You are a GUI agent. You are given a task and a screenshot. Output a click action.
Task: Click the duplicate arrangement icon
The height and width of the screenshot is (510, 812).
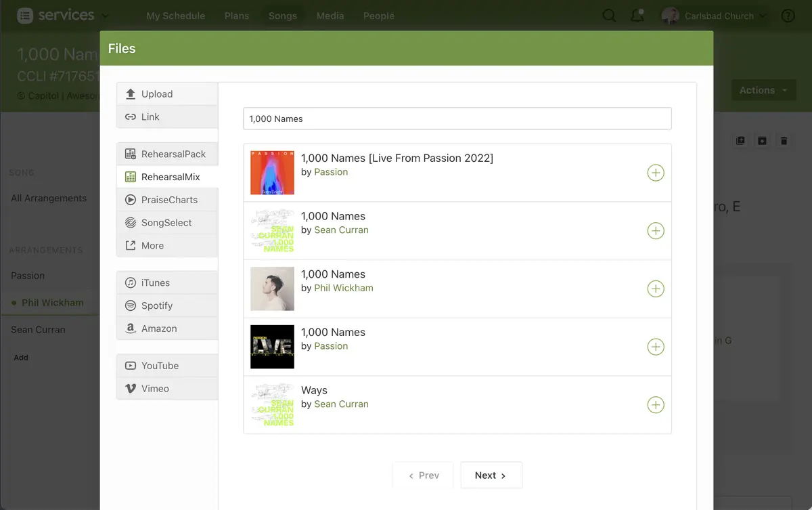click(x=740, y=141)
